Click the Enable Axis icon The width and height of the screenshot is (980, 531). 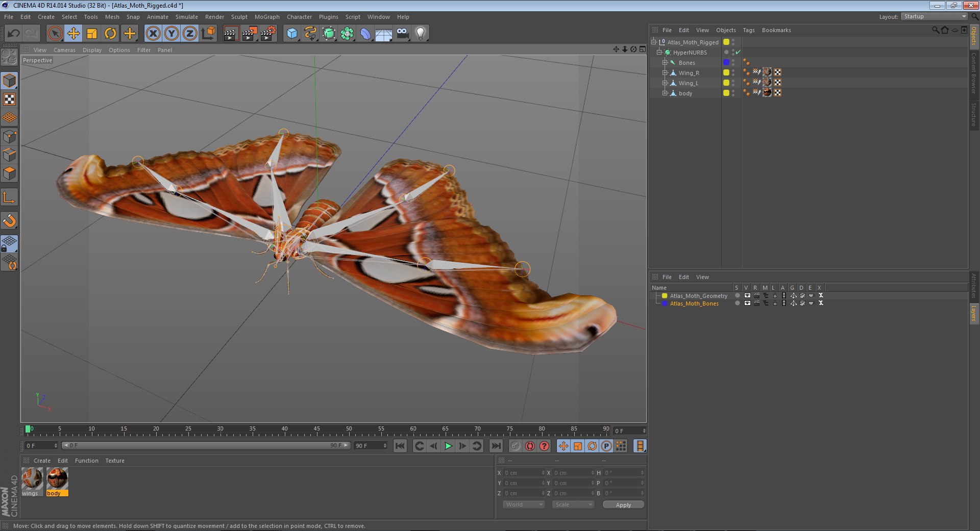(9, 197)
